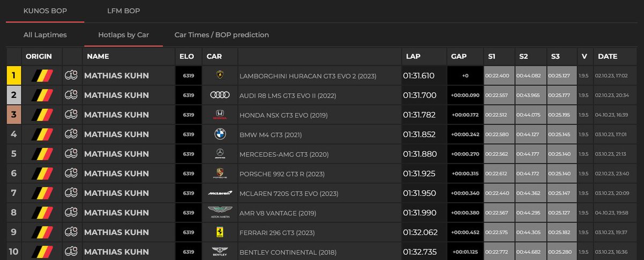Click date 02.10.23, 17:02
The image size is (644, 260).
click(x=611, y=76)
